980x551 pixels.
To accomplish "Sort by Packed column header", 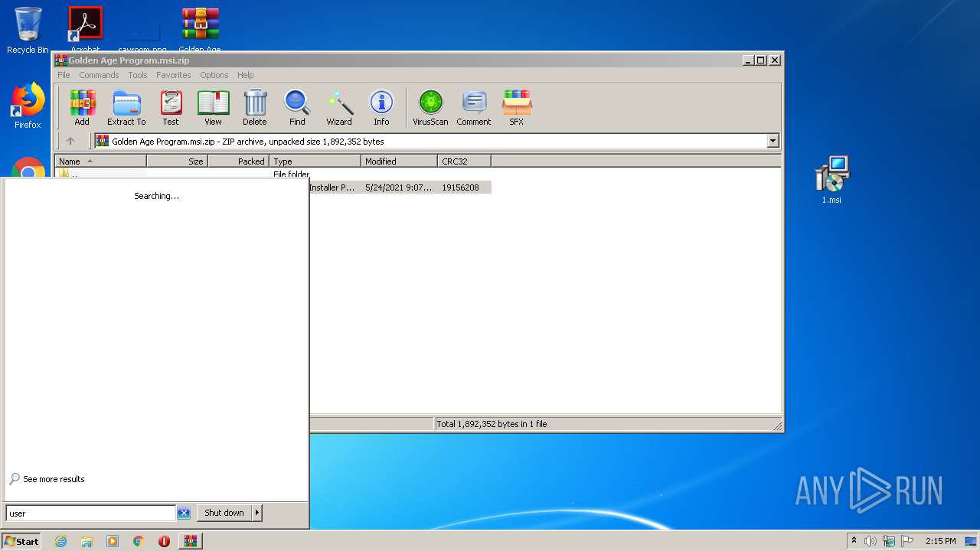I will pos(238,161).
